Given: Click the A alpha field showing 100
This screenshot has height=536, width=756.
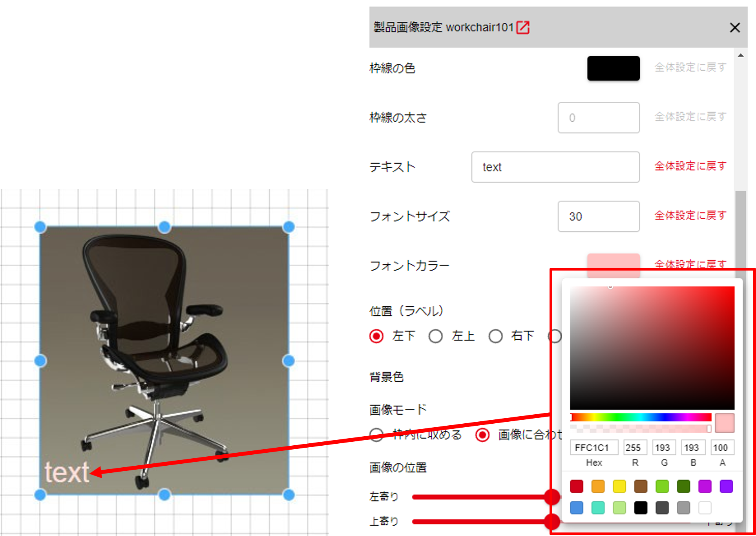Looking at the screenshot, I should pyautogui.click(x=722, y=448).
